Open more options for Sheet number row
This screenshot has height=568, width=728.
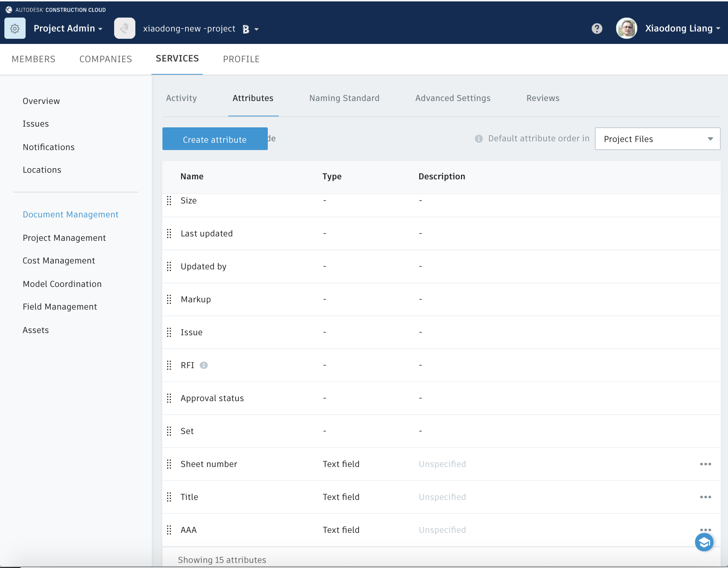pos(705,464)
